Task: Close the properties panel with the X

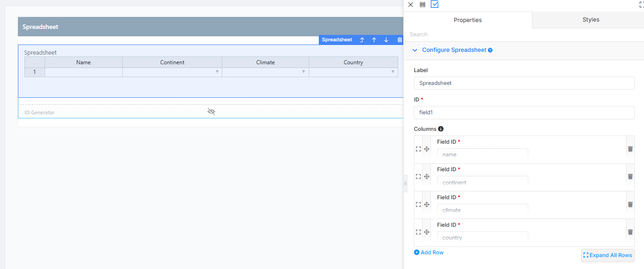Action: pos(411,5)
